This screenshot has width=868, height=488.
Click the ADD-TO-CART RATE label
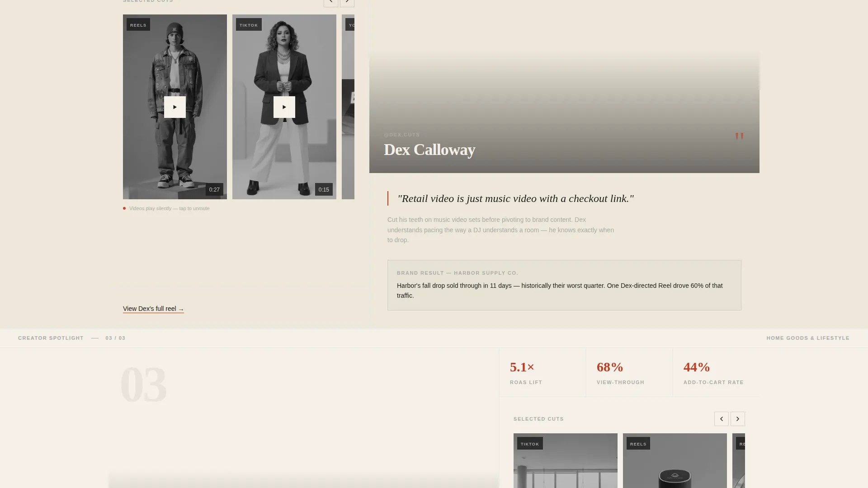(x=713, y=382)
